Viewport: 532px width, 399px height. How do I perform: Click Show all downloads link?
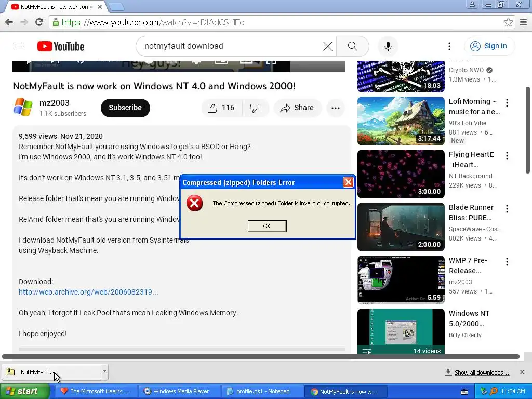tap(482, 373)
